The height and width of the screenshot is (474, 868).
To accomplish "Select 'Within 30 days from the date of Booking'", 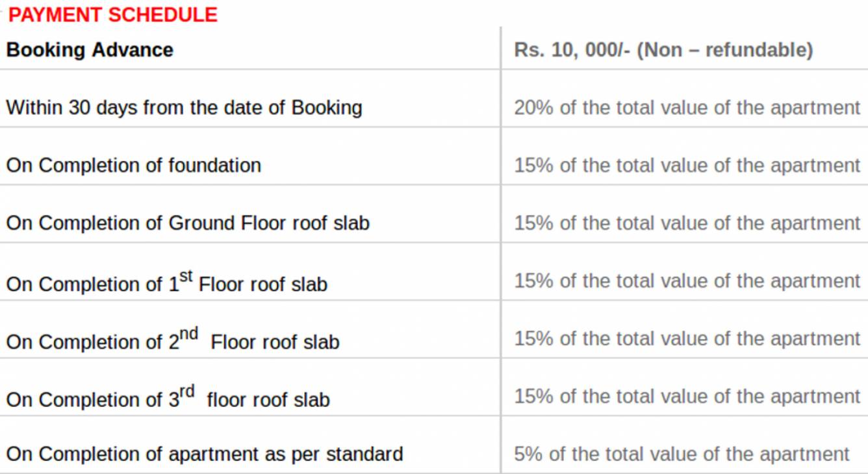I will coord(184,107).
